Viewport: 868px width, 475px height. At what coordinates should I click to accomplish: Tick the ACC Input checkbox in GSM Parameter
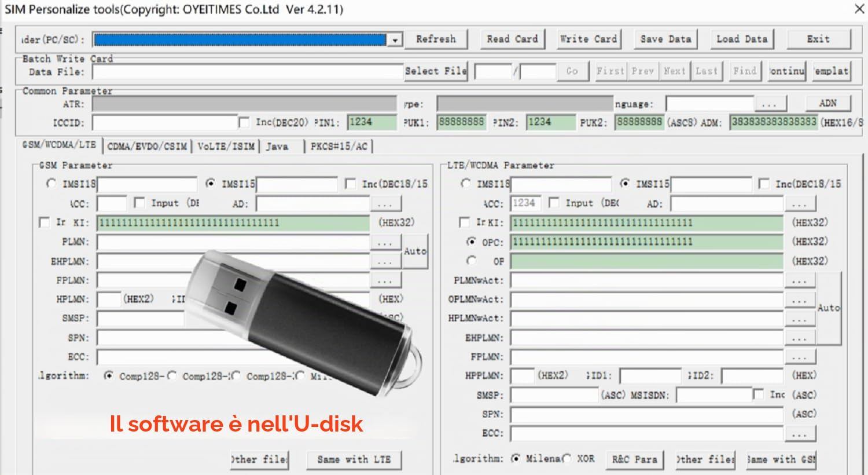pyautogui.click(x=139, y=203)
